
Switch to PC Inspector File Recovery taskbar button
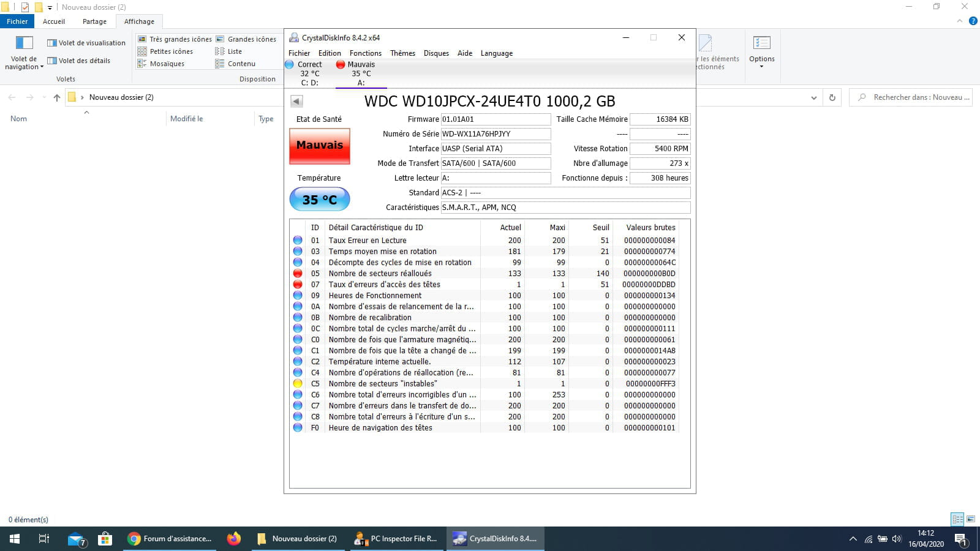pyautogui.click(x=396, y=539)
